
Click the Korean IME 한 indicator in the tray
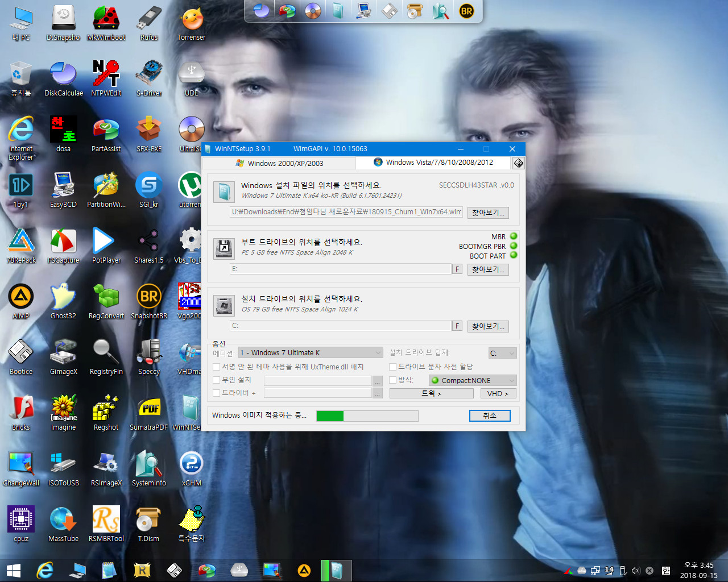[665, 570]
